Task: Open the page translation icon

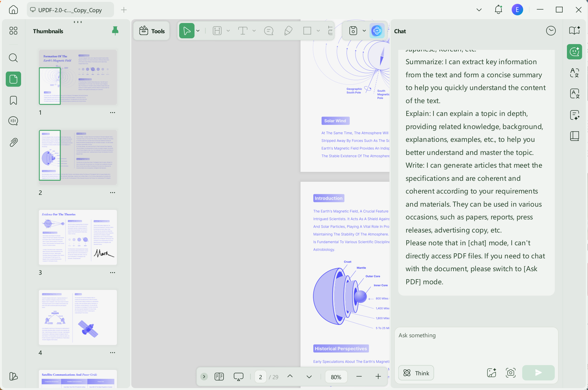Action: coord(574,94)
